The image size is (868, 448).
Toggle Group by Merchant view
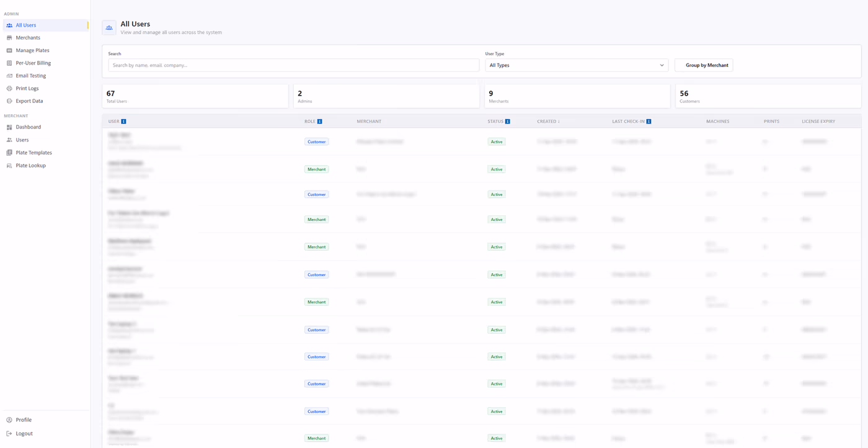[x=704, y=65]
